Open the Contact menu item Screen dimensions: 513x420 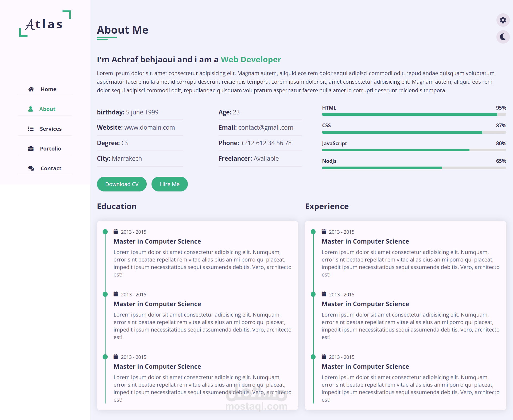(x=51, y=168)
